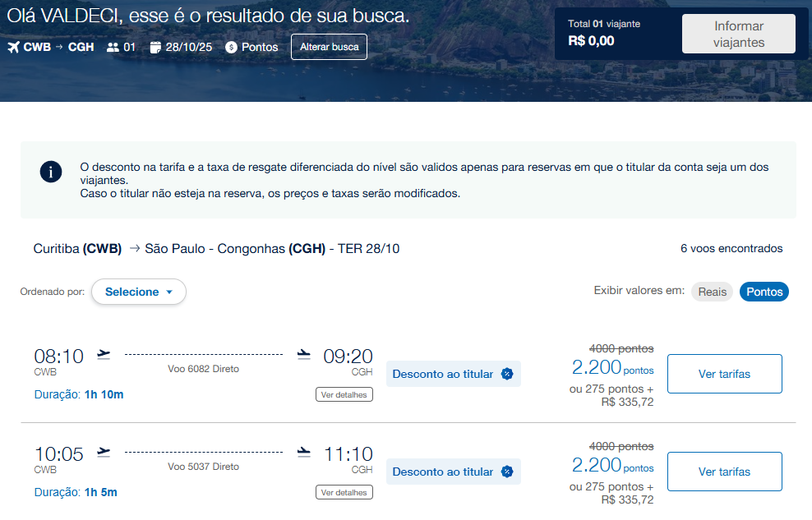812x520 pixels.
Task: Click the airplane icon beside CWB in header
Action: pyautogui.click(x=13, y=47)
